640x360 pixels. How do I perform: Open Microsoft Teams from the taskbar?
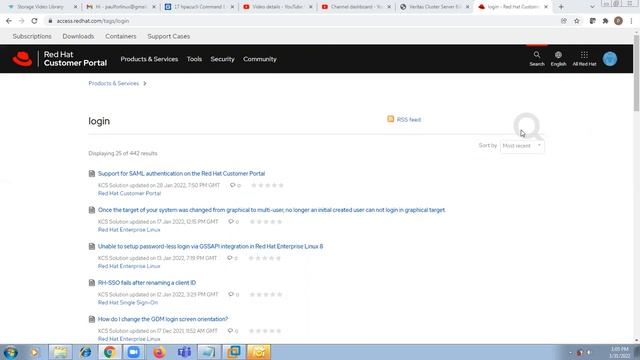coord(184,352)
